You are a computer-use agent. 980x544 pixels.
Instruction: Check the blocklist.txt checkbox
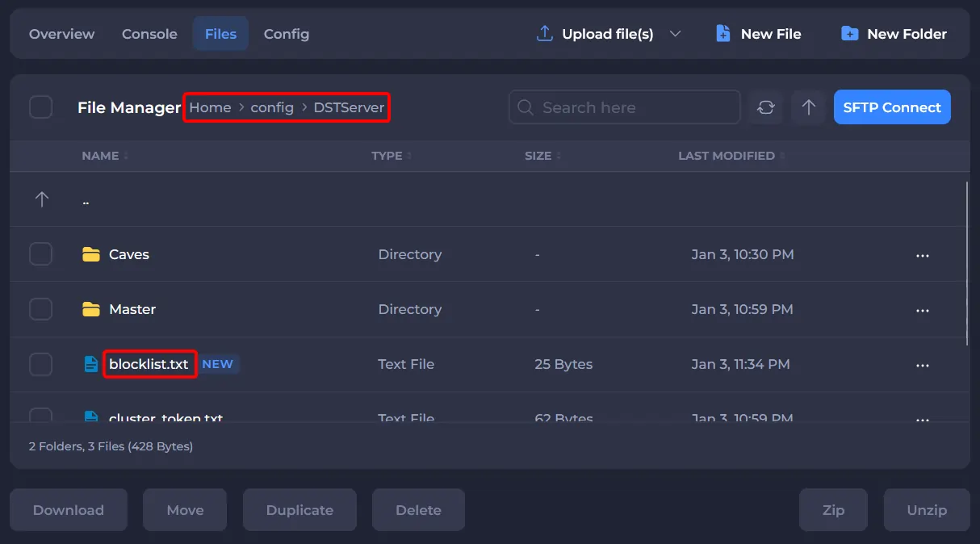point(40,364)
